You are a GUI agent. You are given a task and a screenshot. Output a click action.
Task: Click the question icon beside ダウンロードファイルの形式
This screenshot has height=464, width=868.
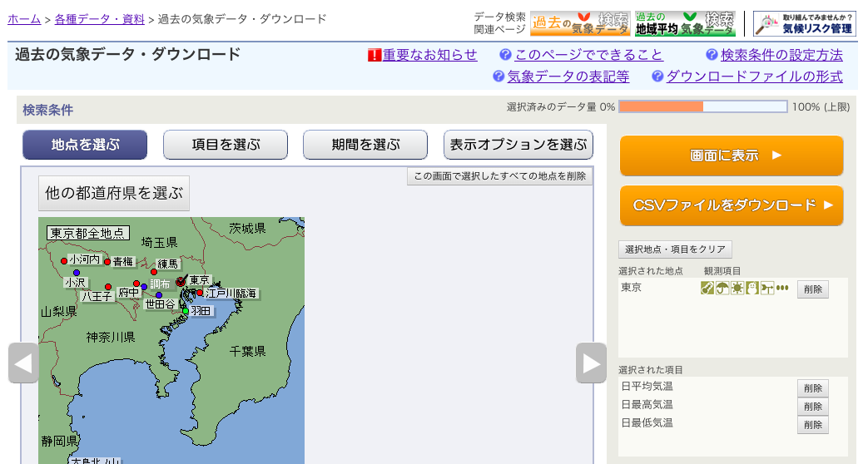coord(657,77)
